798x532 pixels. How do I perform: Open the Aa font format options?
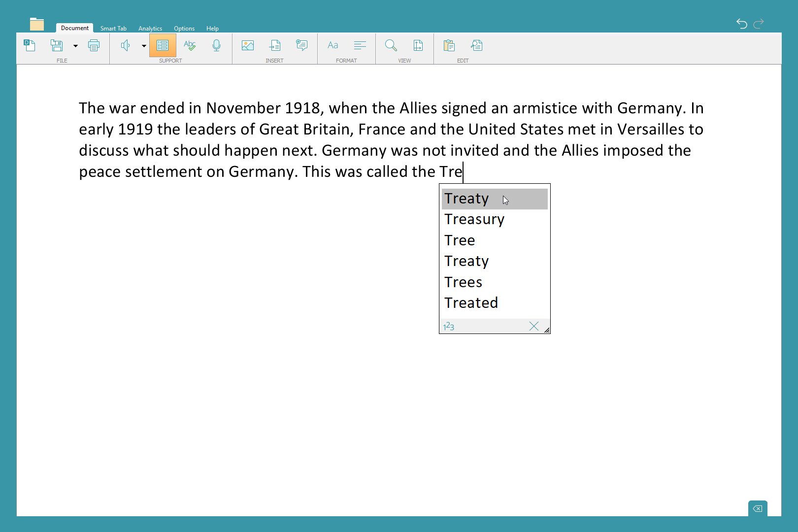[x=333, y=46]
